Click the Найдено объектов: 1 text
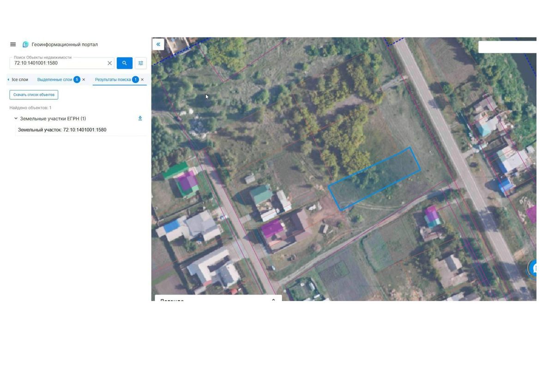The image size is (554, 392). 30,108
